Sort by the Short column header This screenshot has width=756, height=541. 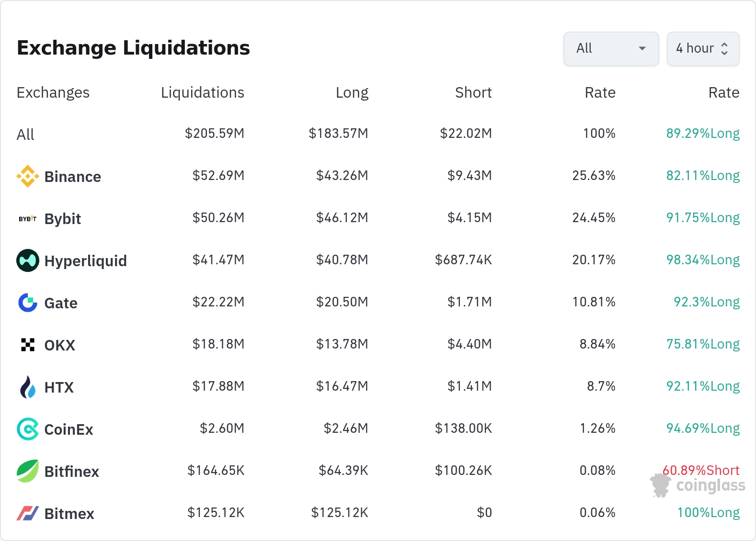pyautogui.click(x=473, y=92)
